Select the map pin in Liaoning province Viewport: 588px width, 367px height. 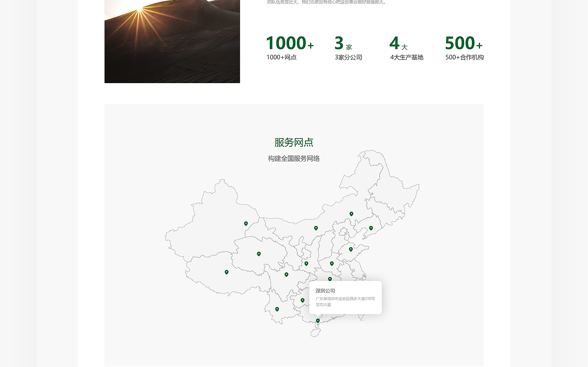coord(371,228)
